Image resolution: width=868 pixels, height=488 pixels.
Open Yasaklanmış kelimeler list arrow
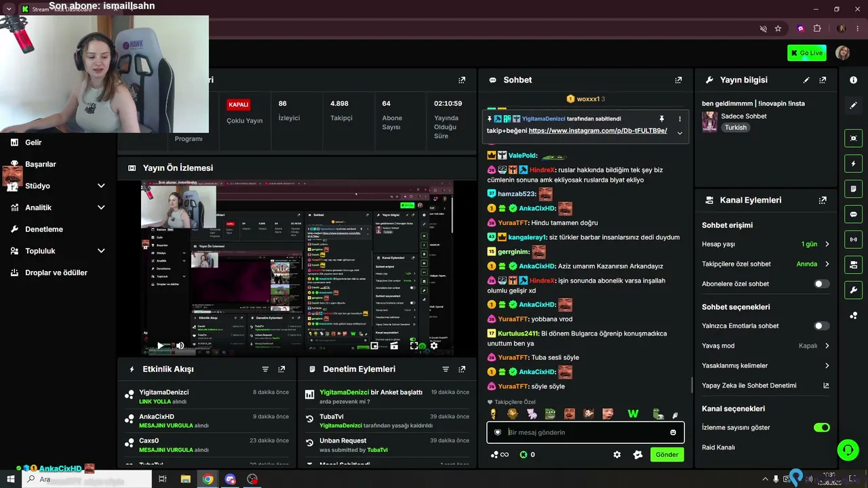coord(827,366)
